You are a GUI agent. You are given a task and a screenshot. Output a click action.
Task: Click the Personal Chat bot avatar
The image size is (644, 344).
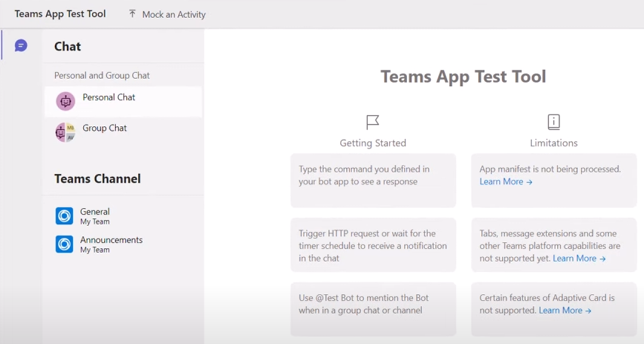click(65, 101)
